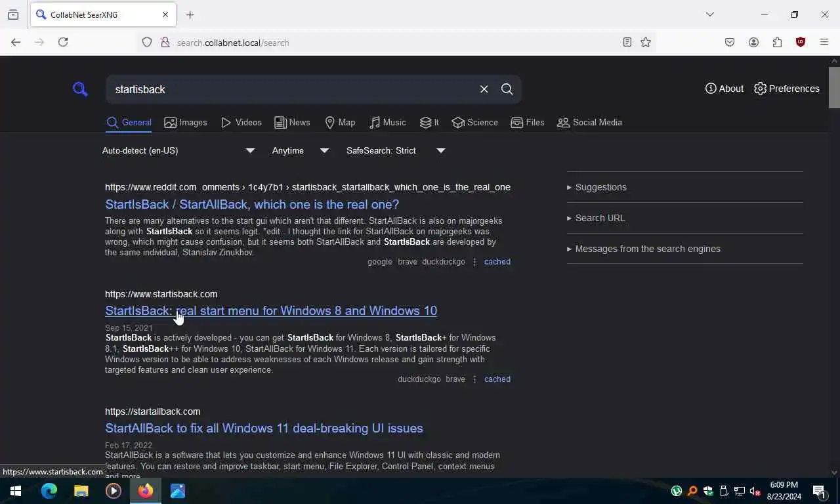Viewport: 840px width, 504px height.
Task: Open the StartIsBack / StartAllBack reddit result
Action: pyautogui.click(x=252, y=204)
